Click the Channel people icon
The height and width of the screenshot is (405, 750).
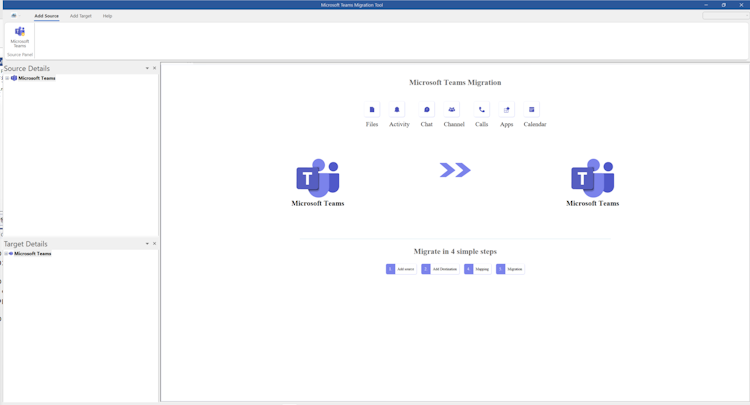[452, 109]
